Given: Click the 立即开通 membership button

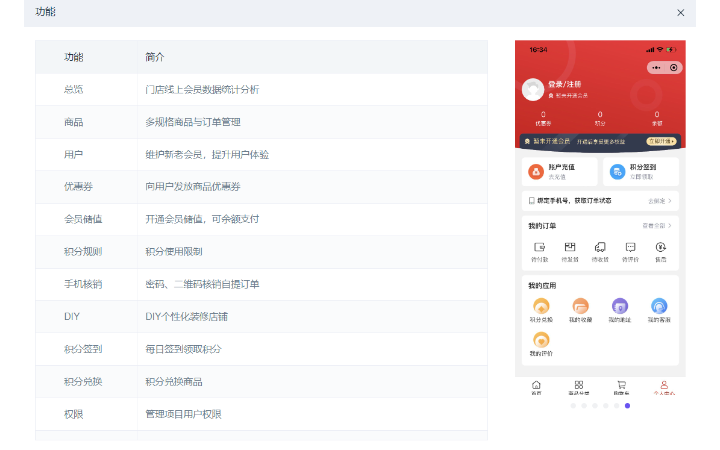Looking at the screenshot, I should [661, 141].
